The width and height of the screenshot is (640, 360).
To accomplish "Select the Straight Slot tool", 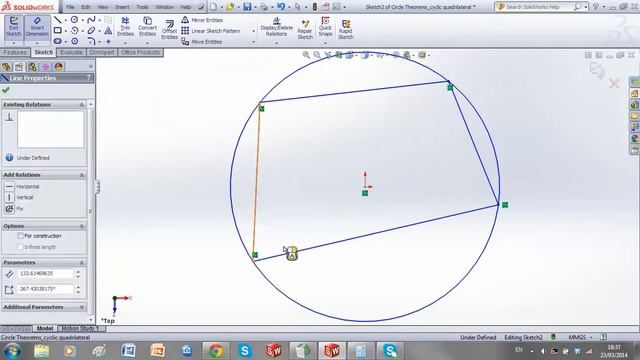I will 58,41.
